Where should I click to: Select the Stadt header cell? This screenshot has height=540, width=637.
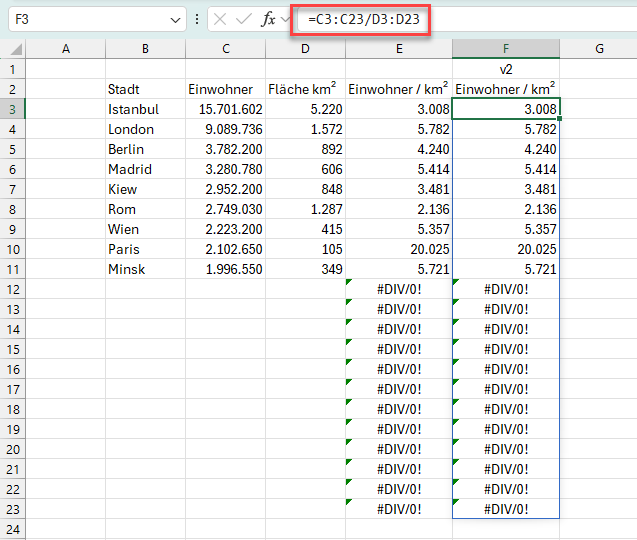click(x=145, y=89)
